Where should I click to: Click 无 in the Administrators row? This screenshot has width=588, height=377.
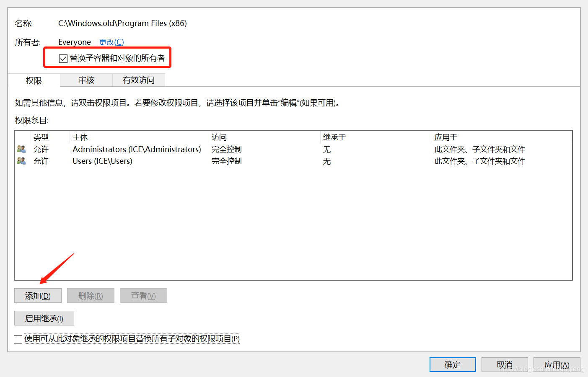click(327, 150)
